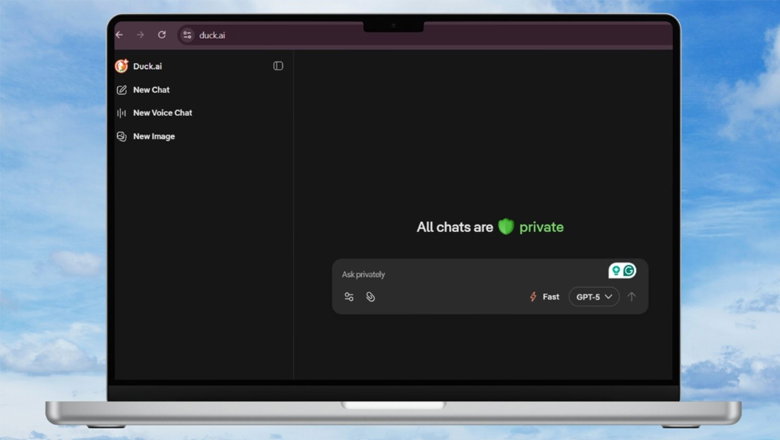Click the Duck.ai logo icon

click(x=121, y=66)
